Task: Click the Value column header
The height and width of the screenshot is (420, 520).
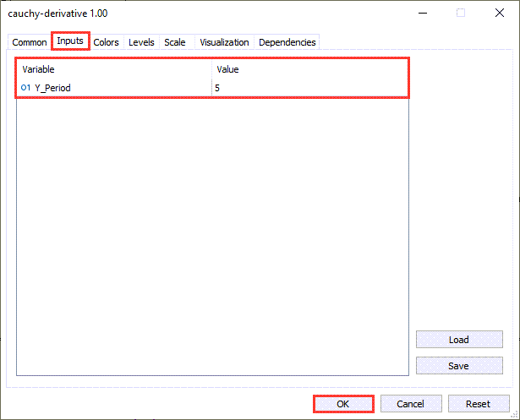Action: (x=309, y=69)
